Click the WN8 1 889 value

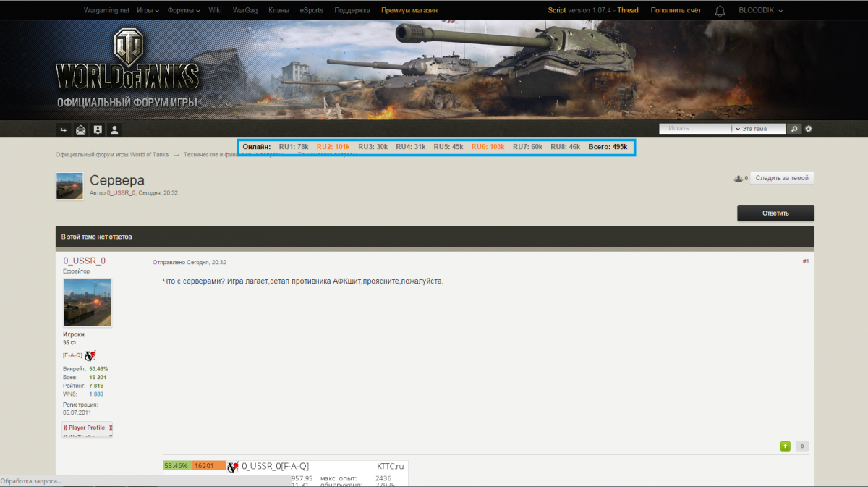point(96,394)
